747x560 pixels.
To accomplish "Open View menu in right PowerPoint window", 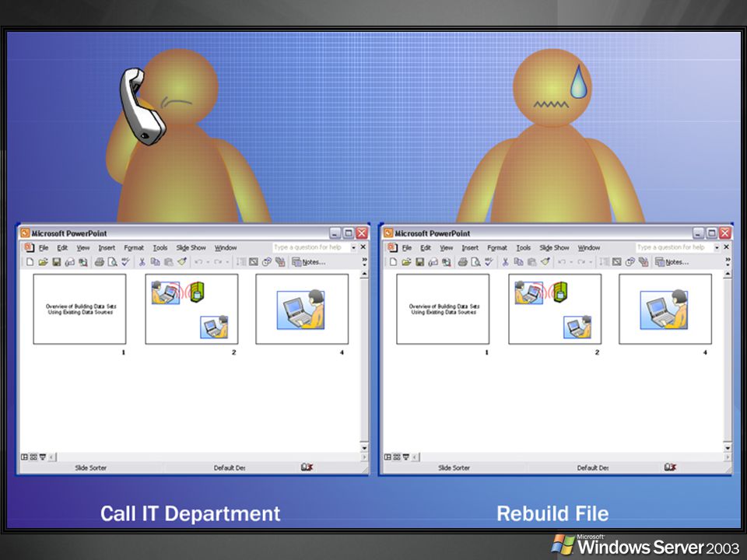I will pyautogui.click(x=446, y=247).
